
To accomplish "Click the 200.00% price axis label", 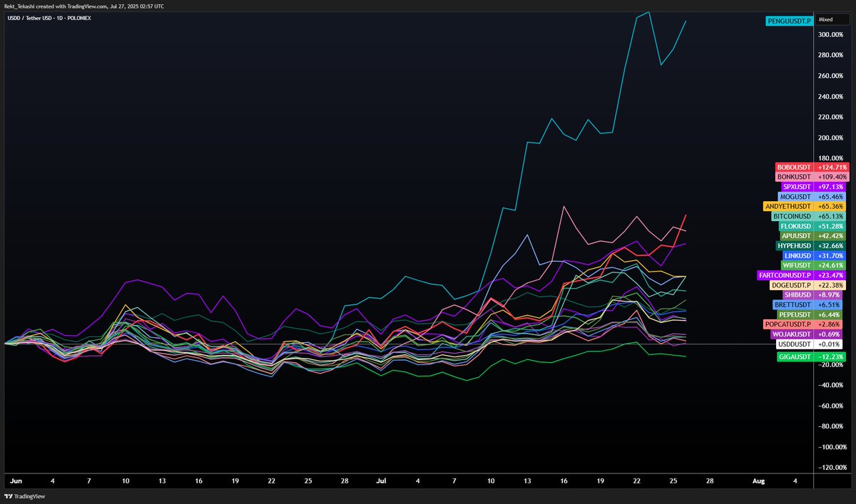I will point(831,138).
